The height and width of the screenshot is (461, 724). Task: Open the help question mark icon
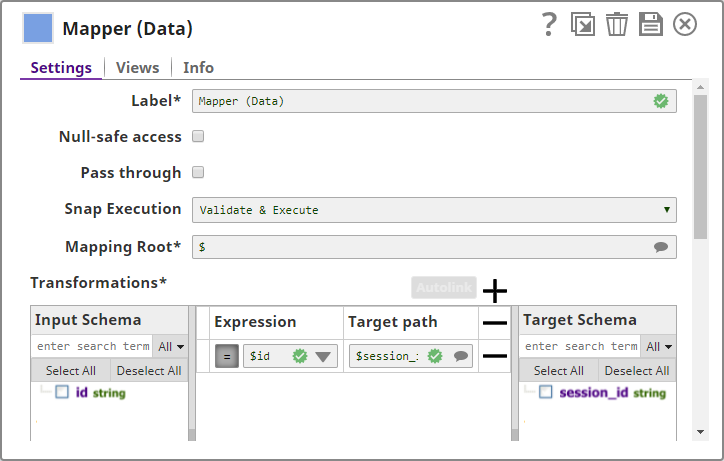(x=548, y=25)
